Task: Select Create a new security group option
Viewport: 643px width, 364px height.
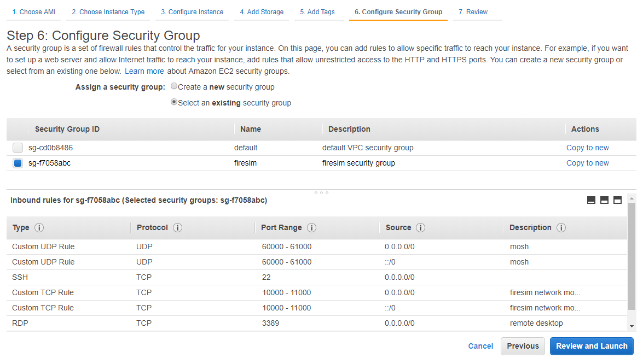Action: tap(174, 86)
